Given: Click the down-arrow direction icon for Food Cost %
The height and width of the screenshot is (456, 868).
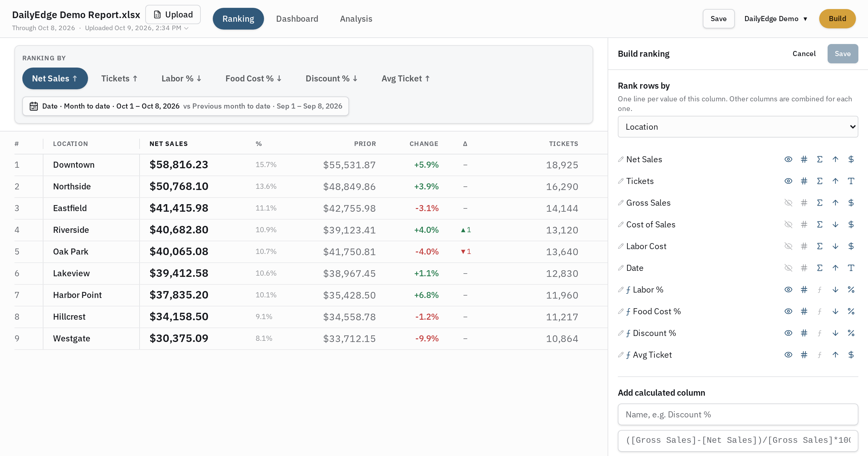Looking at the screenshot, I should [x=835, y=311].
